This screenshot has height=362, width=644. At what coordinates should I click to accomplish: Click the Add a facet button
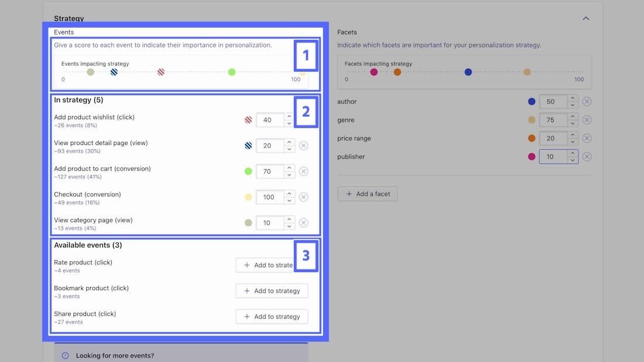click(x=368, y=194)
